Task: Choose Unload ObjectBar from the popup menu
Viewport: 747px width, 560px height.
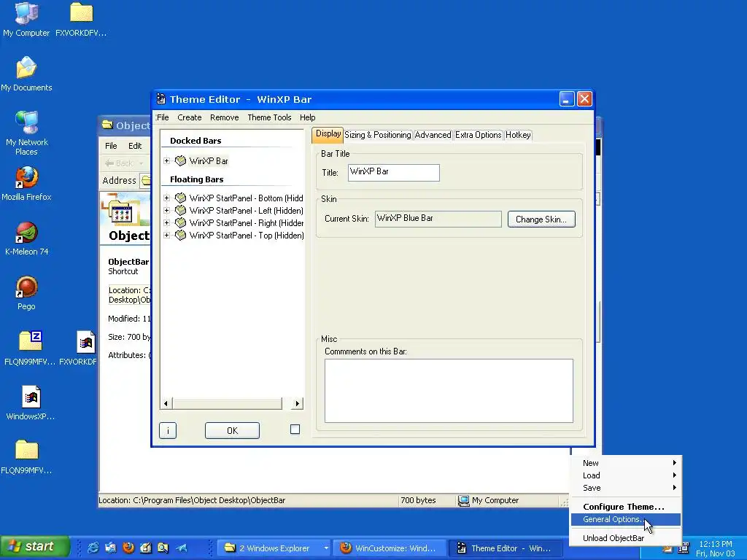Action: click(626, 538)
